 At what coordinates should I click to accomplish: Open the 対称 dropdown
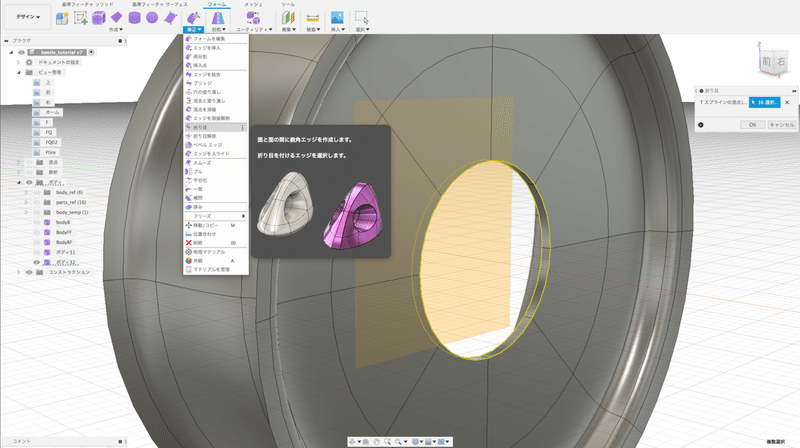[218, 30]
